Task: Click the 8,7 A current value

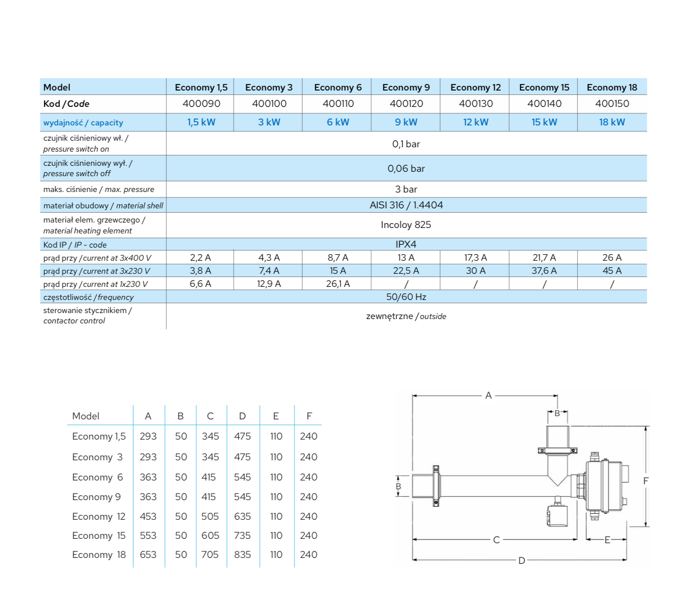Action: [338, 257]
